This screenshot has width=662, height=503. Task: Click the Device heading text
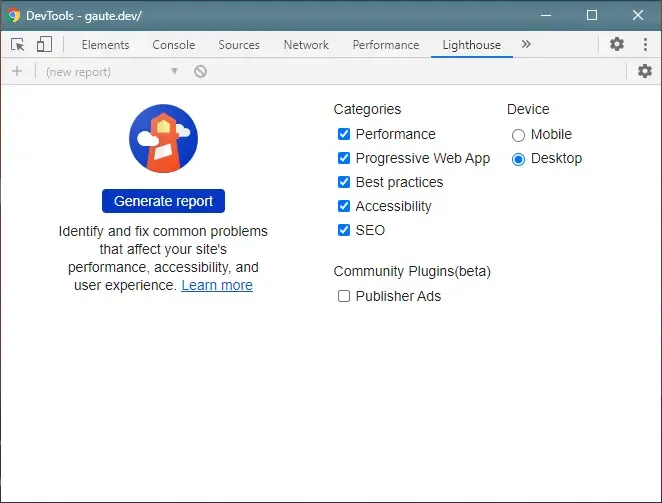point(528,109)
